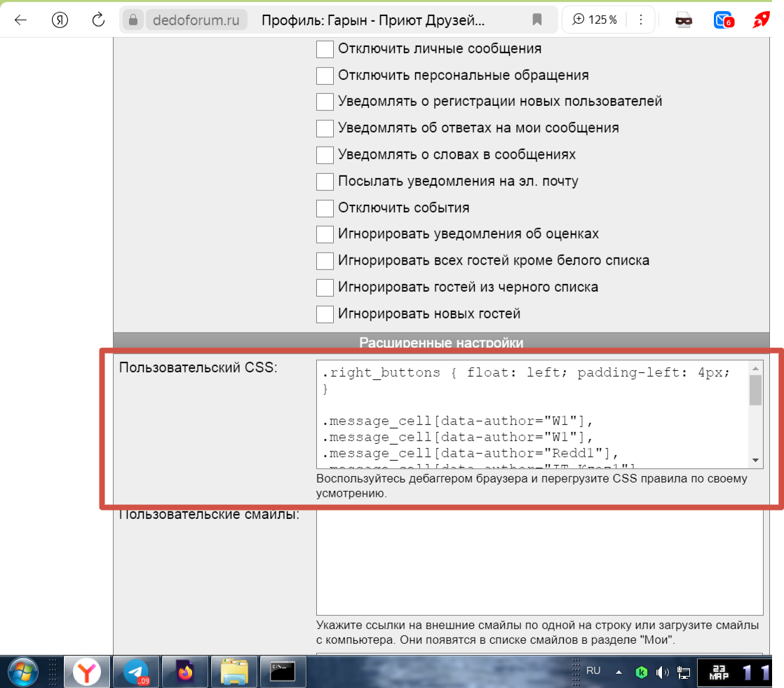The image size is (784, 688).
Task: Click the red rocket extension icon
Action: (x=761, y=20)
